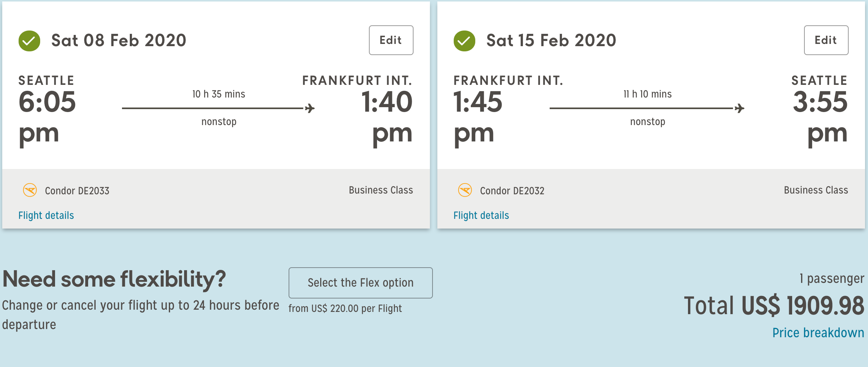Click the 6:05 pm Seattle departure time
Image resolution: width=868 pixels, height=367 pixels.
[x=47, y=116]
